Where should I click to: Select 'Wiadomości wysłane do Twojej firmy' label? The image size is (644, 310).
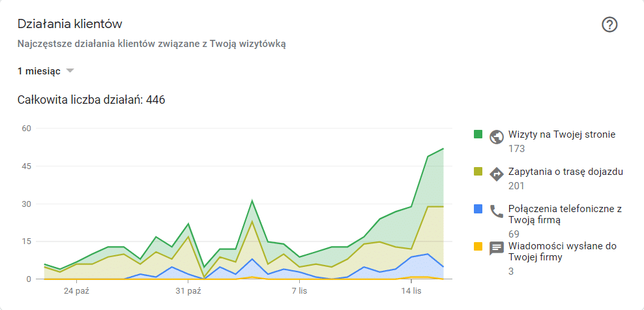[562, 252]
